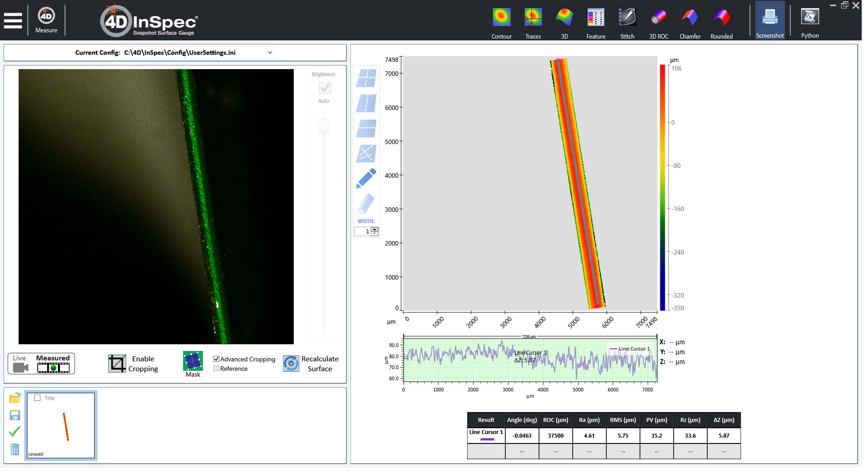Click the ROC value 37500
The height and width of the screenshot is (474, 868).
pyautogui.click(x=556, y=435)
